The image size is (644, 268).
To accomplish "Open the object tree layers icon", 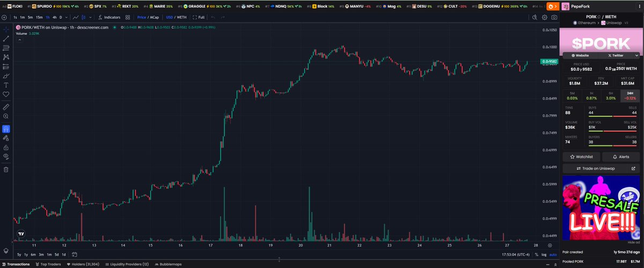I will 6,250.
